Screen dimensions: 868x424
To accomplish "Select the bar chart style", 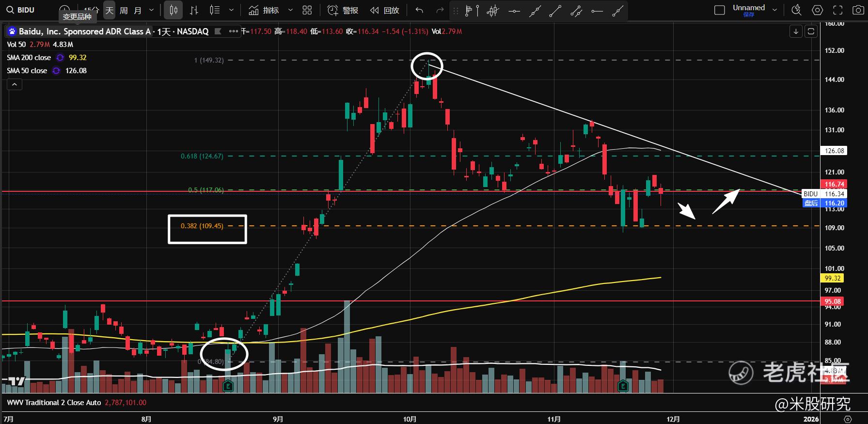I will [x=194, y=10].
